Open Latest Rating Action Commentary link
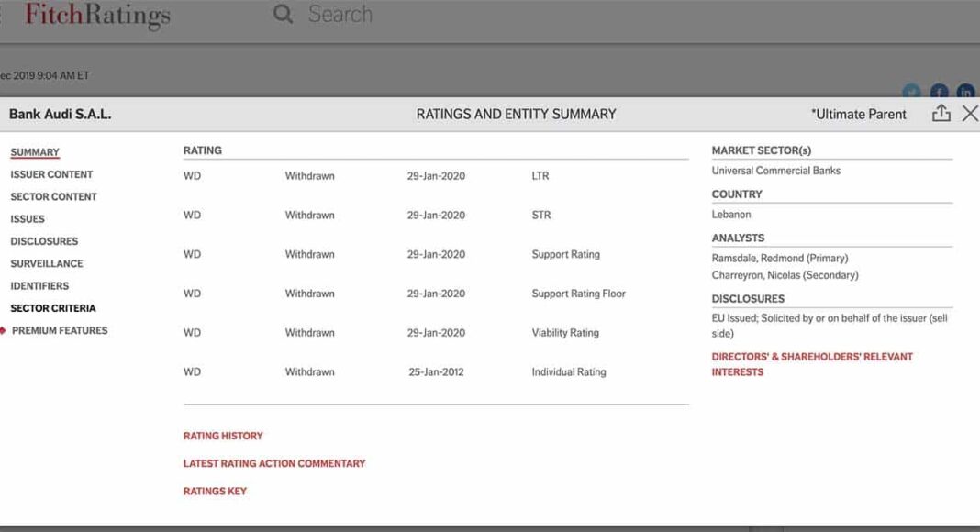This screenshot has height=532, width=980. [274, 463]
